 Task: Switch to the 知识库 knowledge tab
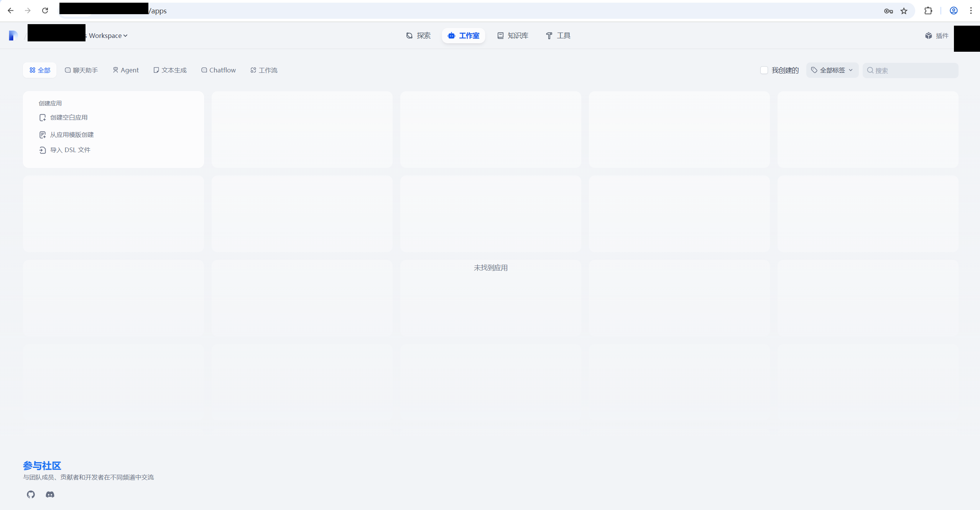tap(513, 36)
